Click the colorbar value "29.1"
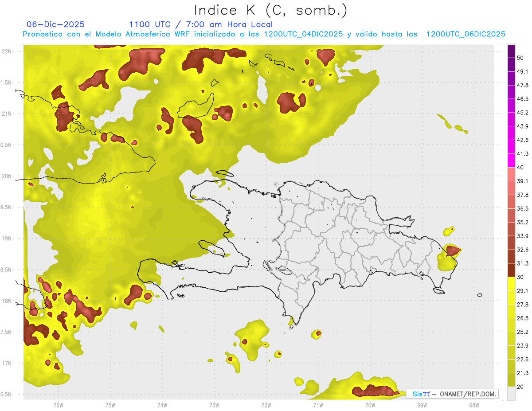The width and height of the screenshot is (532, 411). point(523,291)
